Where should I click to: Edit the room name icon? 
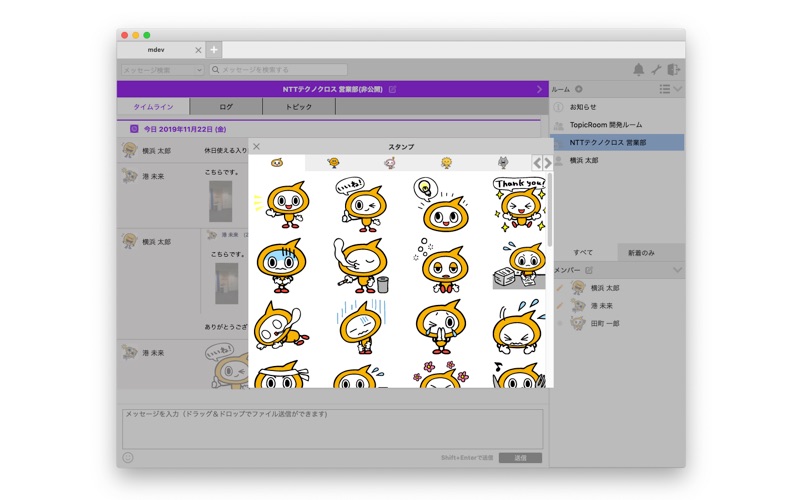click(392, 89)
